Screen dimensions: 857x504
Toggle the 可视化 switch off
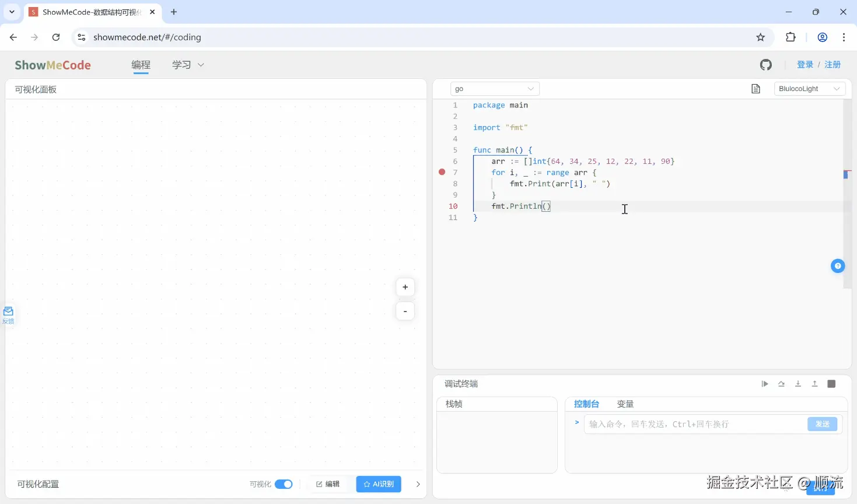(x=284, y=484)
